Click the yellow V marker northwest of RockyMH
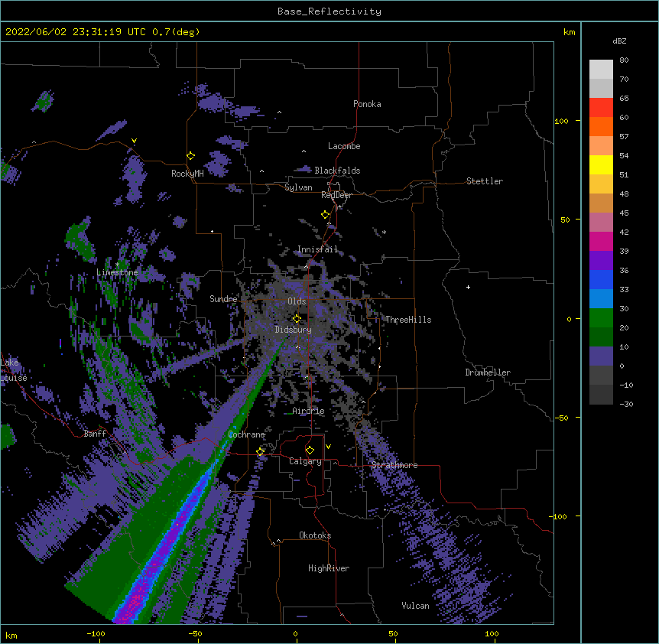Screen dimensions: 659x644 pyautogui.click(x=134, y=141)
